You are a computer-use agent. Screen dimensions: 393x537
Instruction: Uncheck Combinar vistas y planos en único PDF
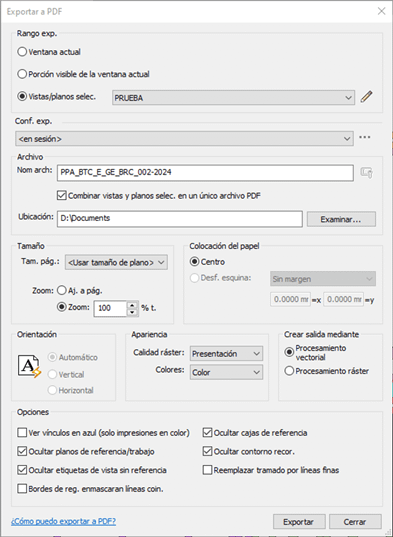pos(62,196)
